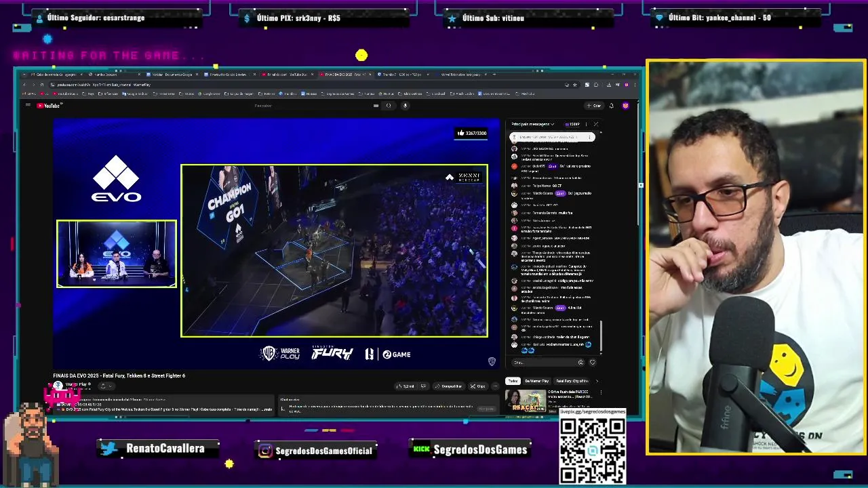Click the heart reaction icon in chat
This screenshot has width=868, height=488.
click(x=592, y=363)
